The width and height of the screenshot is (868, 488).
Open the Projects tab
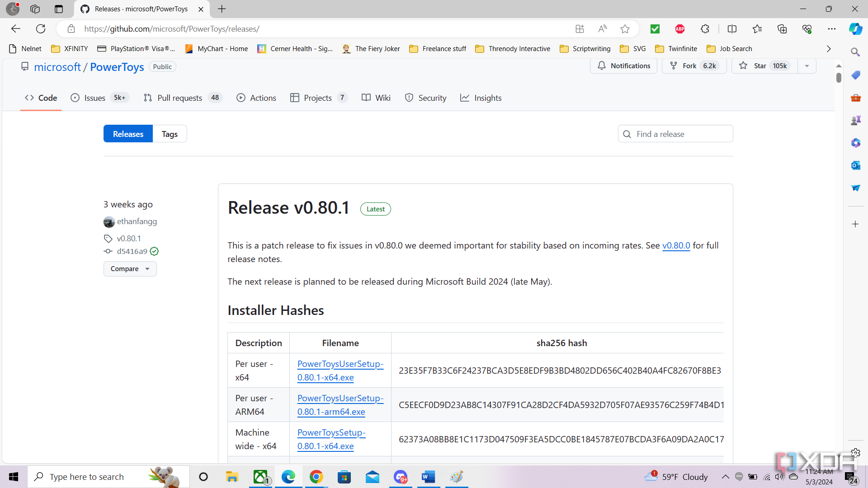coord(319,98)
